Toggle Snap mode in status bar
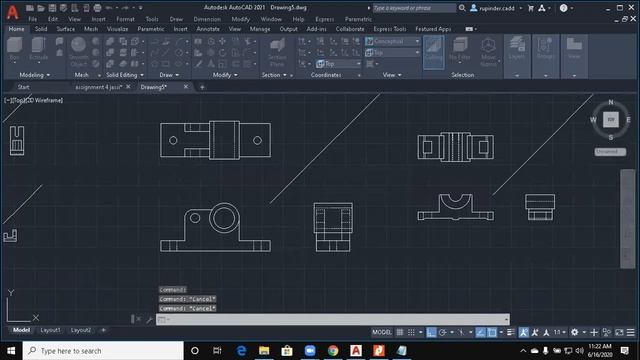The width and height of the screenshot is (640, 360). click(411, 332)
